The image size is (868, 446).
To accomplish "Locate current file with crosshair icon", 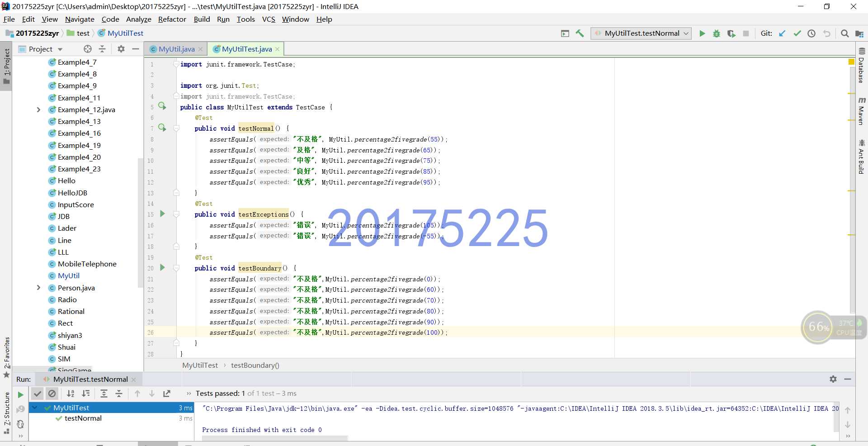I will coord(88,49).
